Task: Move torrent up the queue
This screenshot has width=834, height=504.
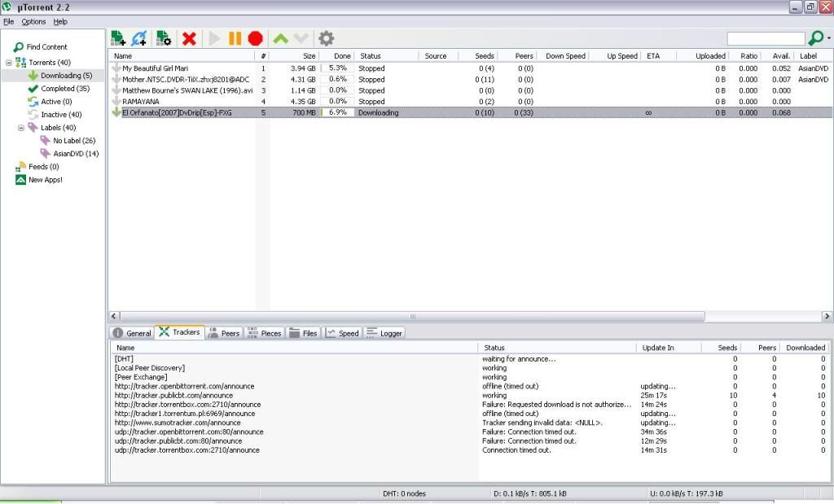Action: pyautogui.click(x=280, y=38)
